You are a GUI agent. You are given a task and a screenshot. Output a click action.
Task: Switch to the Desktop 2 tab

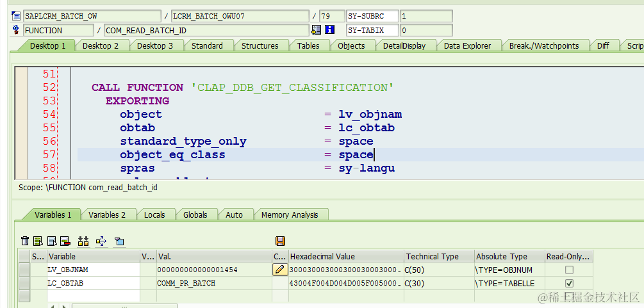(101, 45)
